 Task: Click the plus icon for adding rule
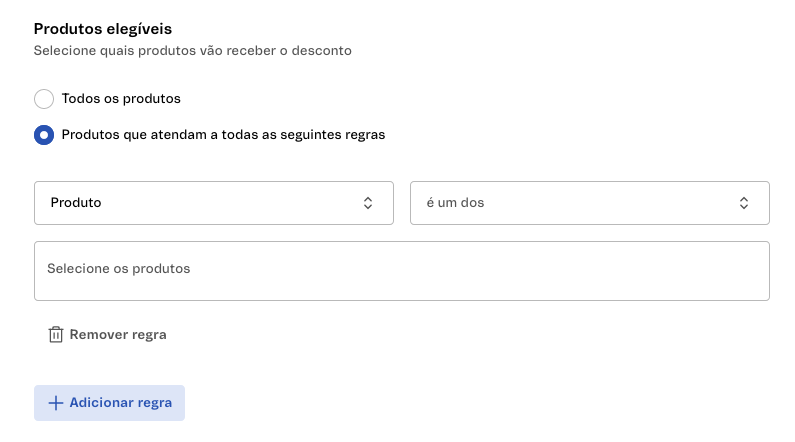coord(56,403)
